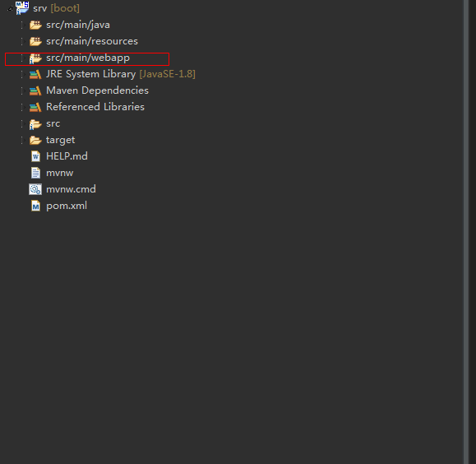Screen dimensions: 476x464
Task: Click the Maven Dependencies library icon
Action: pyautogui.click(x=35, y=90)
